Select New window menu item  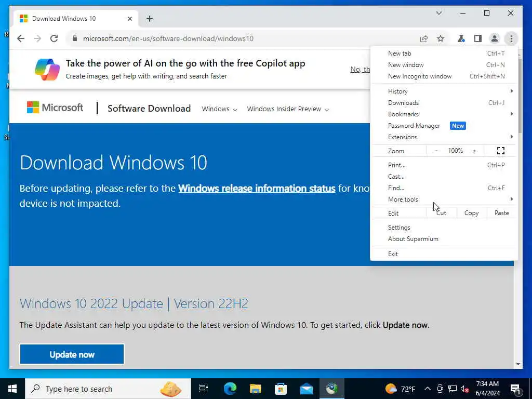coord(444,65)
